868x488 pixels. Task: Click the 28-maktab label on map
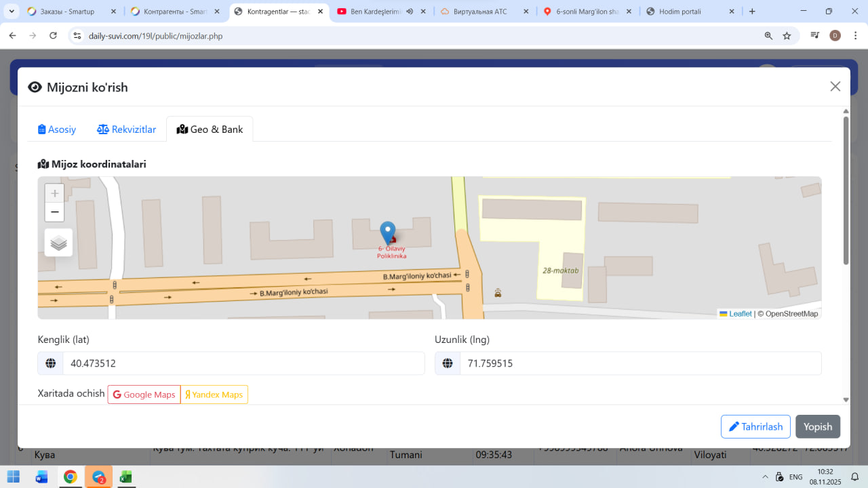[560, 270]
